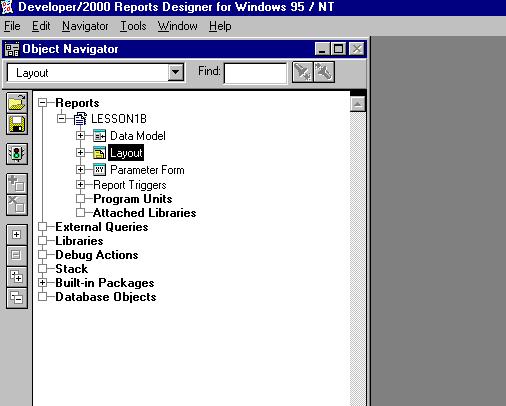Collapse the Reports tree node

click(x=43, y=102)
